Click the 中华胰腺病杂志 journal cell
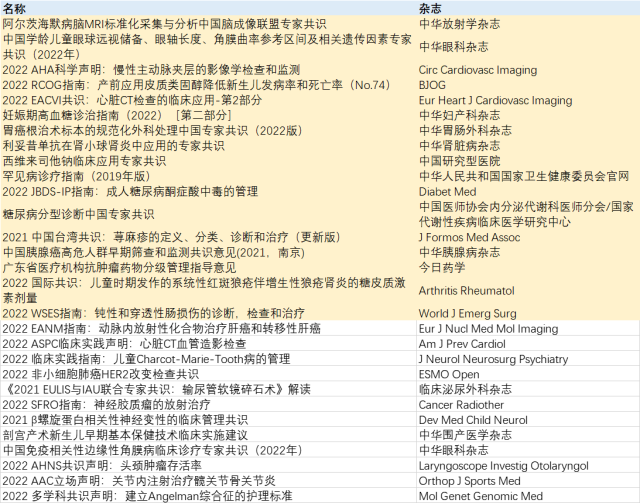This screenshot has width=640, height=503. 528,252
